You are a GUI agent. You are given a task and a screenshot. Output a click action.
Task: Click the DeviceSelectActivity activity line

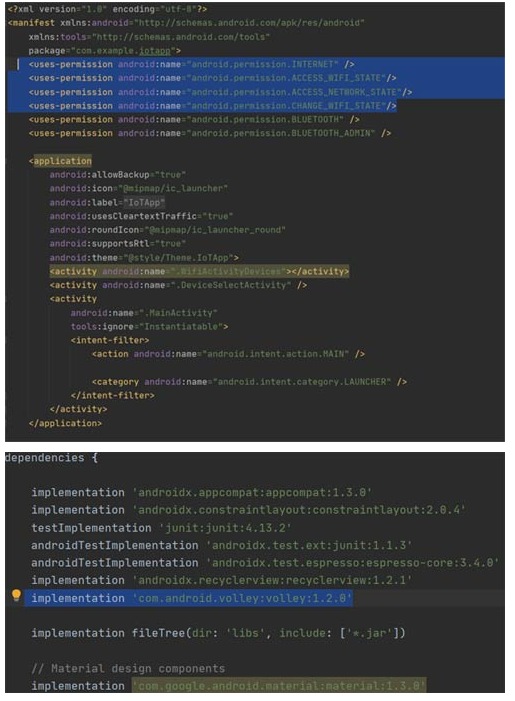(178, 285)
